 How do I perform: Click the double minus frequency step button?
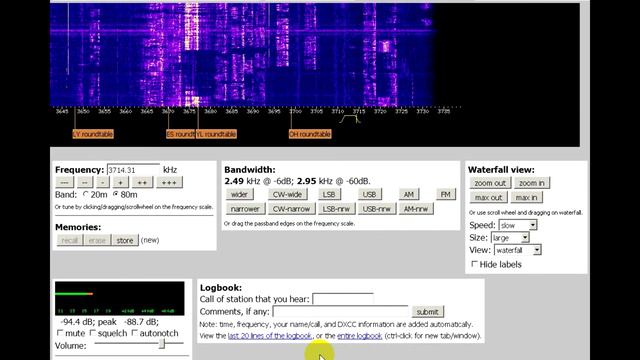pos(84,182)
